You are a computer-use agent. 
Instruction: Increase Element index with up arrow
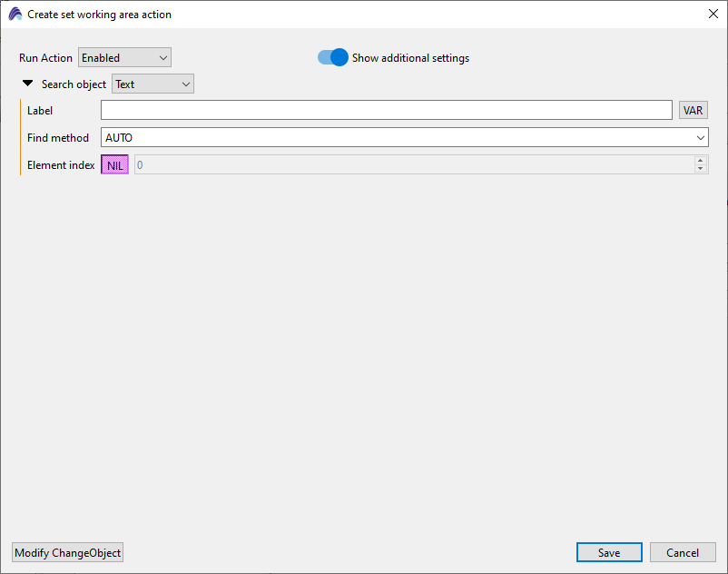click(x=700, y=161)
